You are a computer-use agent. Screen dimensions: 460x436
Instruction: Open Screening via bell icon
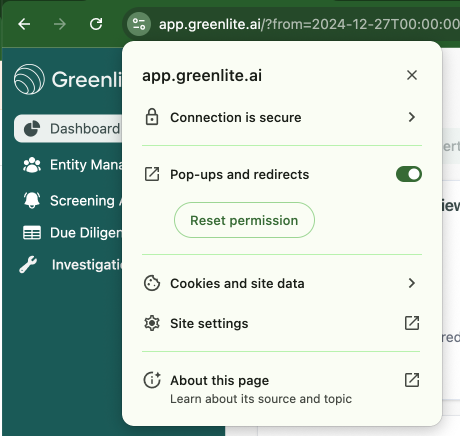32,200
